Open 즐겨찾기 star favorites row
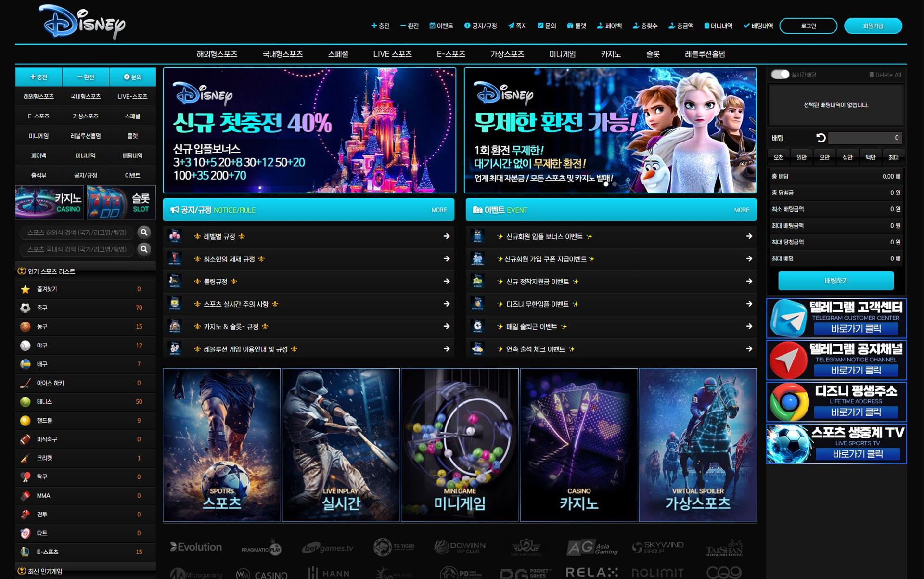Image resolution: width=924 pixels, height=579 pixels. pos(85,289)
